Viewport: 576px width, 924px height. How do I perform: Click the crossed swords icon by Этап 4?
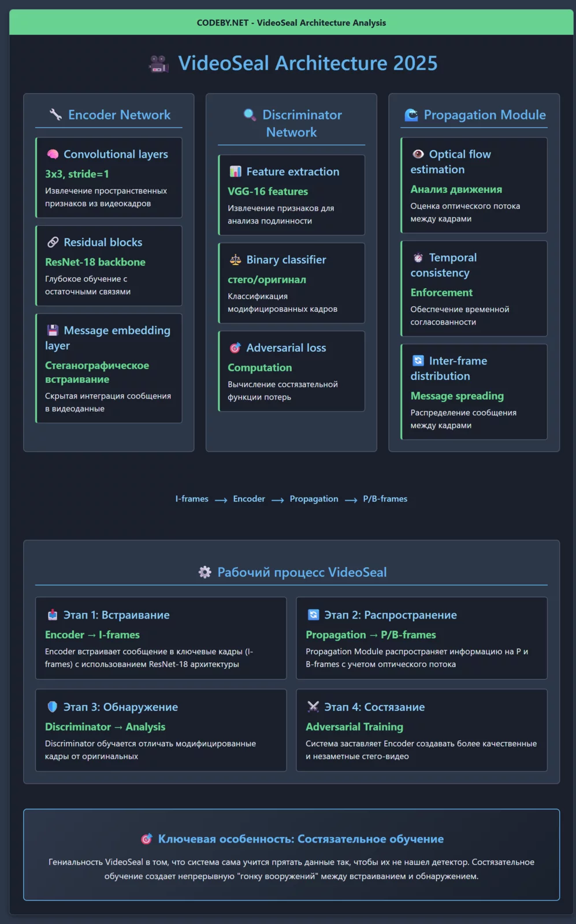coord(313,706)
